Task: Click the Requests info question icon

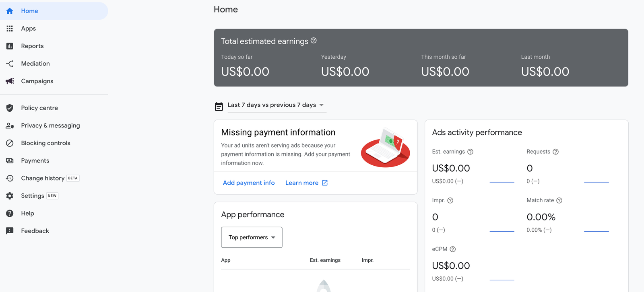Action: 555,152
